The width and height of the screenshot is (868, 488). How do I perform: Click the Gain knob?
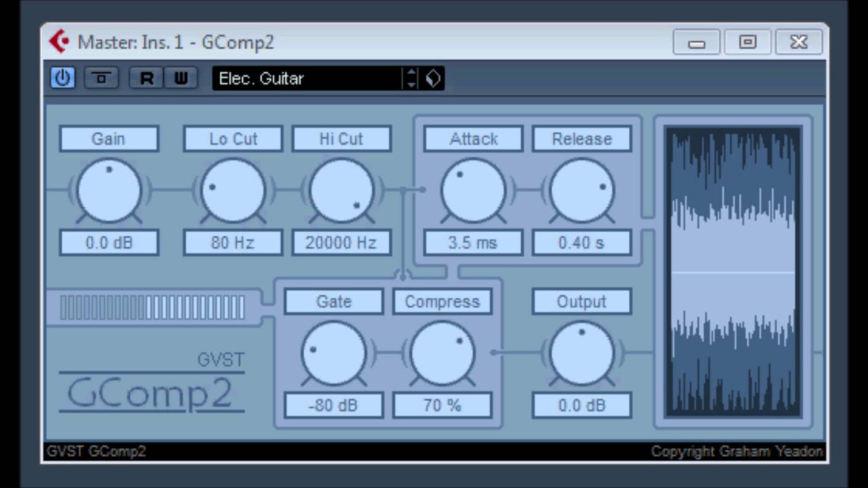point(108,190)
